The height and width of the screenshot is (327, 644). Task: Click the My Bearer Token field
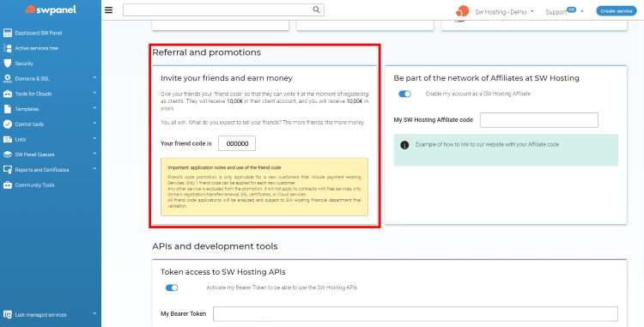pyautogui.click(x=416, y=314)
